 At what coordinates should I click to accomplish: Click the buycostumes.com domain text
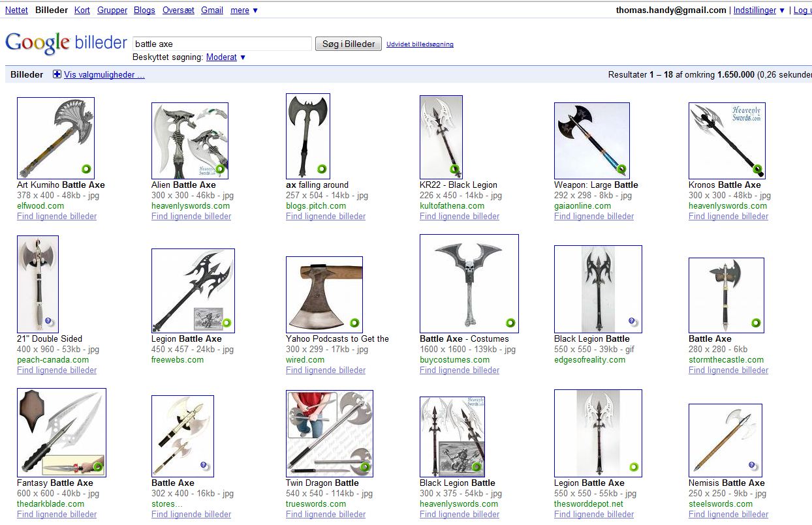click(455, 360)
